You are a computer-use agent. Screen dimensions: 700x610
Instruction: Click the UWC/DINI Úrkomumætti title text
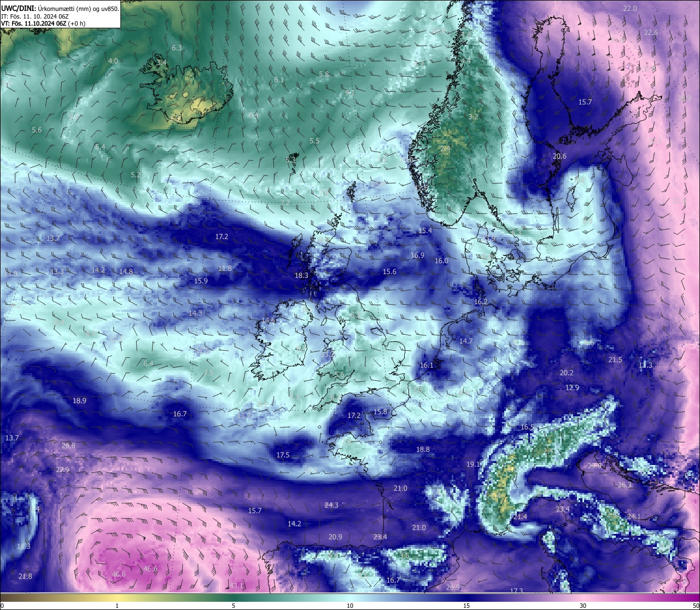pyautogui.click(x=60, y=9)
